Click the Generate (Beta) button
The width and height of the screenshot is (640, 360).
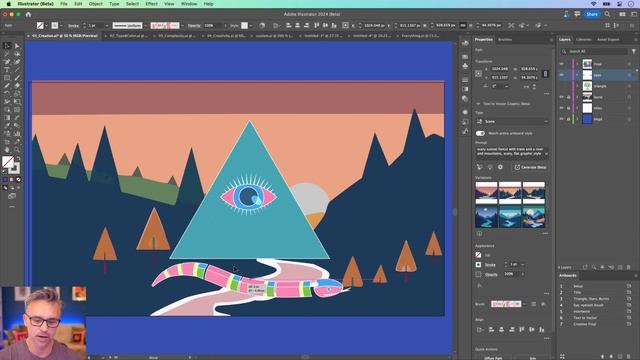click(530, 167)
